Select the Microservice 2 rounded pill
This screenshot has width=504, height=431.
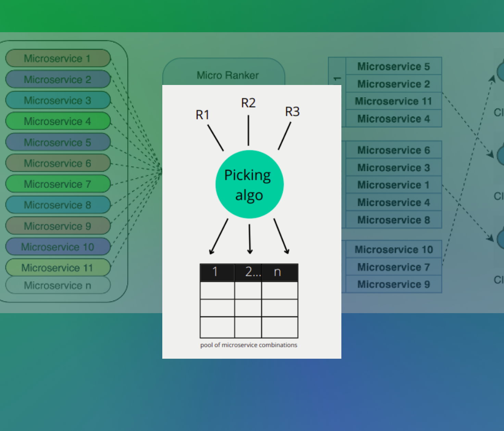pyautogui.click(x=58, y=79)
